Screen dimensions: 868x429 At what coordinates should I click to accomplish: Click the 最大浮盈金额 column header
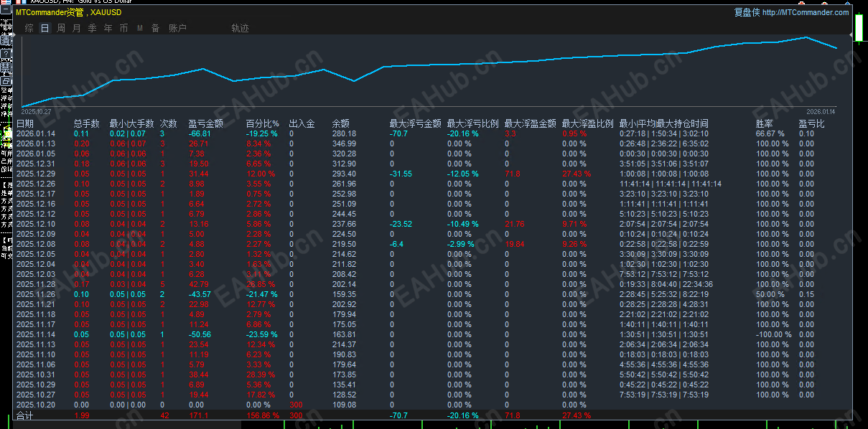(531, 123)
